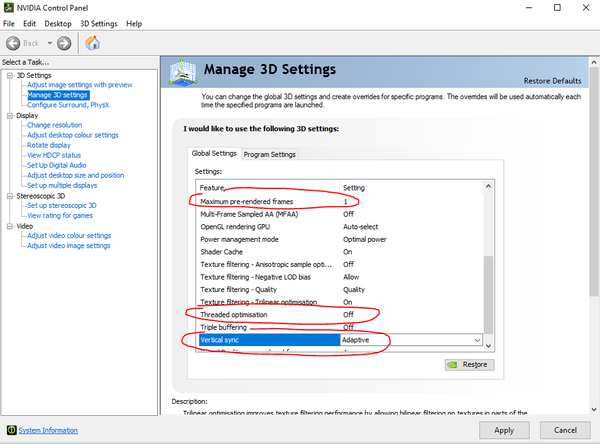Select Shader Cache row
The width and height of the screenshot is (600, 444).
339,252
